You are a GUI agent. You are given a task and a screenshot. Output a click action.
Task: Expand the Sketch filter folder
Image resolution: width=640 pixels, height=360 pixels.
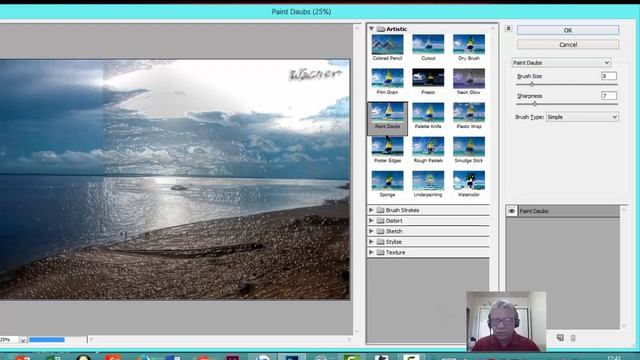[x=371, y=231]
